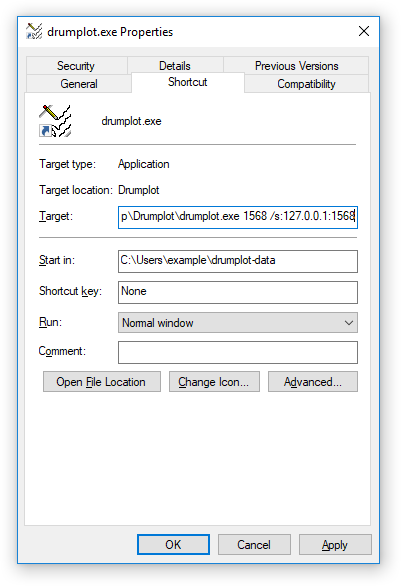Click the empty Comment field
The width and height of the screenshot is (401, 586).
click(238, 352)
